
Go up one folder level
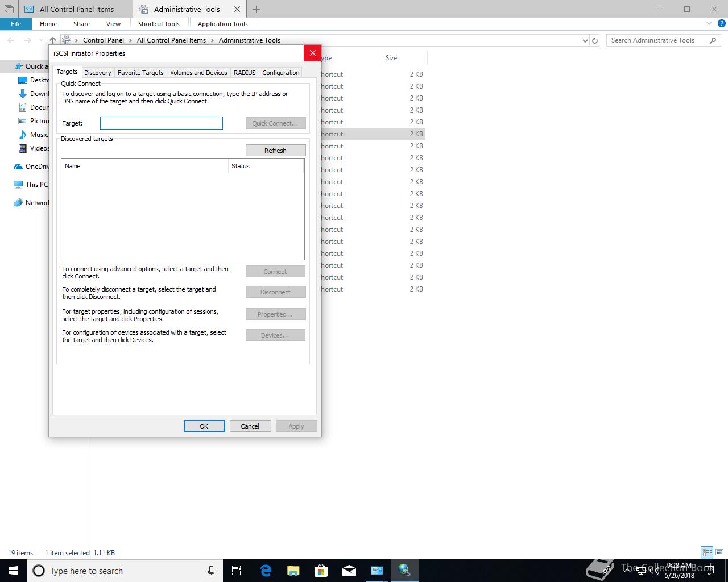(53, 40)
